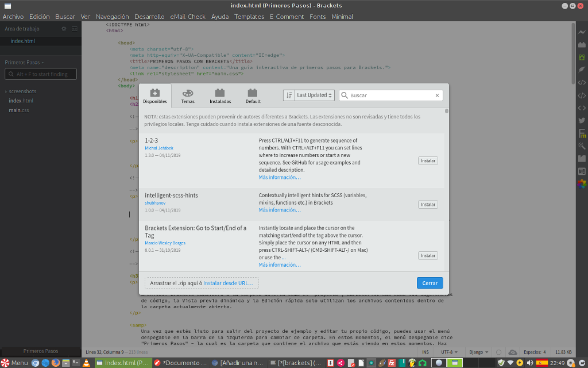
Task: Toggle INS insert mode in status bar
Action: tap(425, 352)
